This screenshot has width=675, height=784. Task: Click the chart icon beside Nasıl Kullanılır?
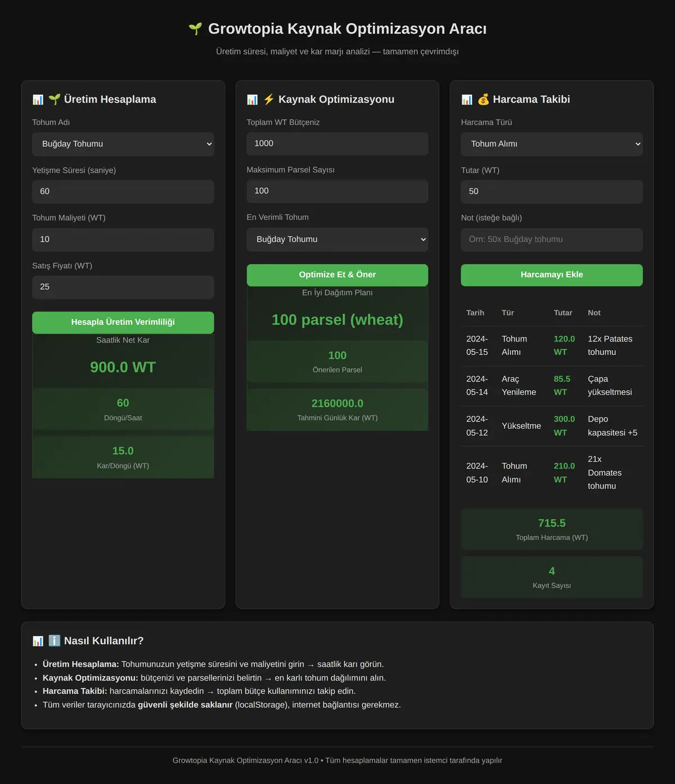point(38,641)
